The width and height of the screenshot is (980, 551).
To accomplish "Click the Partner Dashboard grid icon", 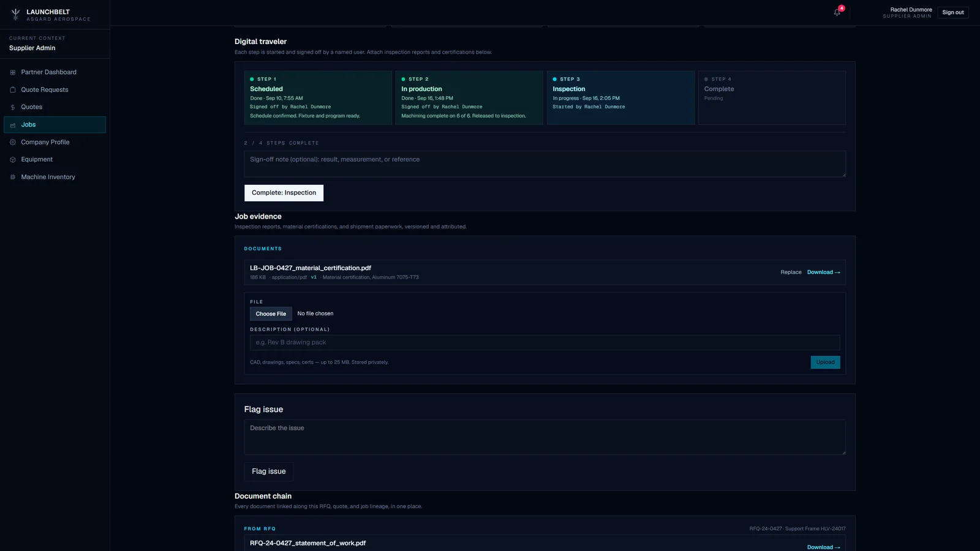I will click(x=13, y=72).
